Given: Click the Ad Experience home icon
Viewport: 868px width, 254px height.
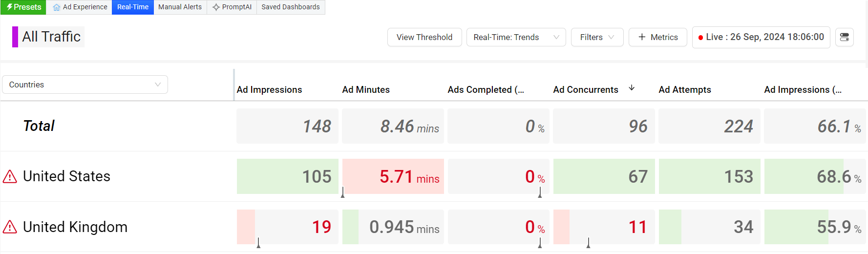Looking at the screenshot, I should (57, 7).
